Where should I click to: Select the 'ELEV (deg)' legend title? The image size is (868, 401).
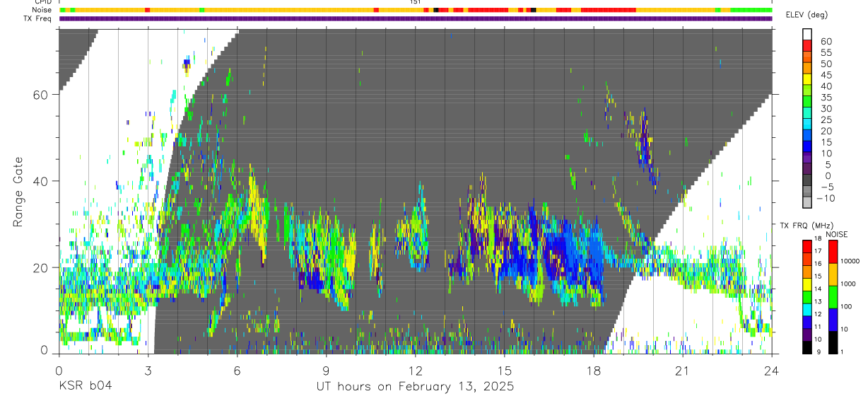tap(807, 15)
